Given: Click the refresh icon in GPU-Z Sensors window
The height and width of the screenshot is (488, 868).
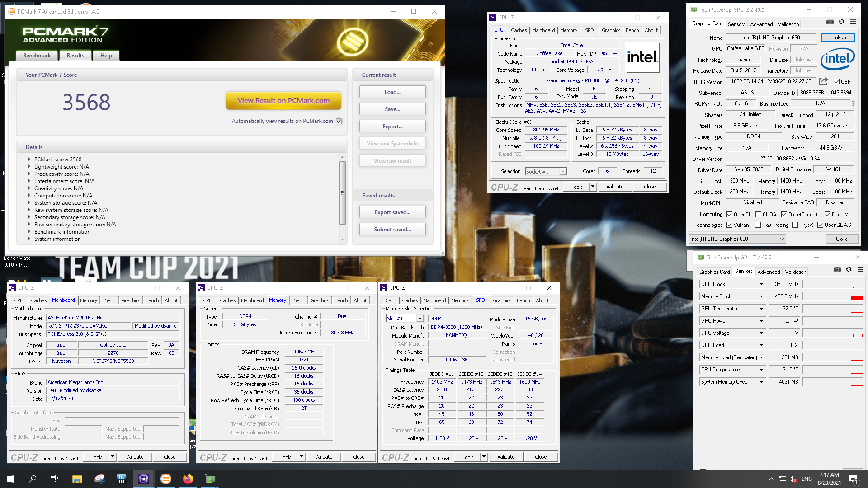Looking at the screenshot, I should pos(849,269).
